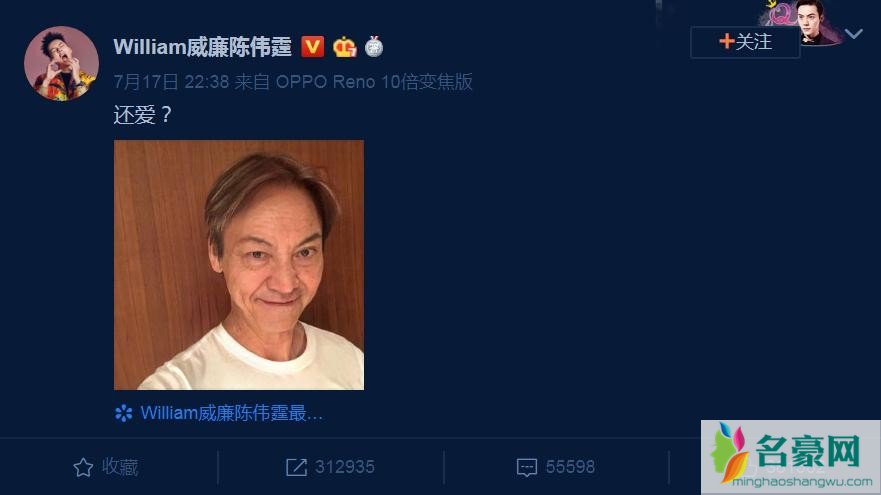Open the William威廉陈伟霆最… topic link

(231, 414)
